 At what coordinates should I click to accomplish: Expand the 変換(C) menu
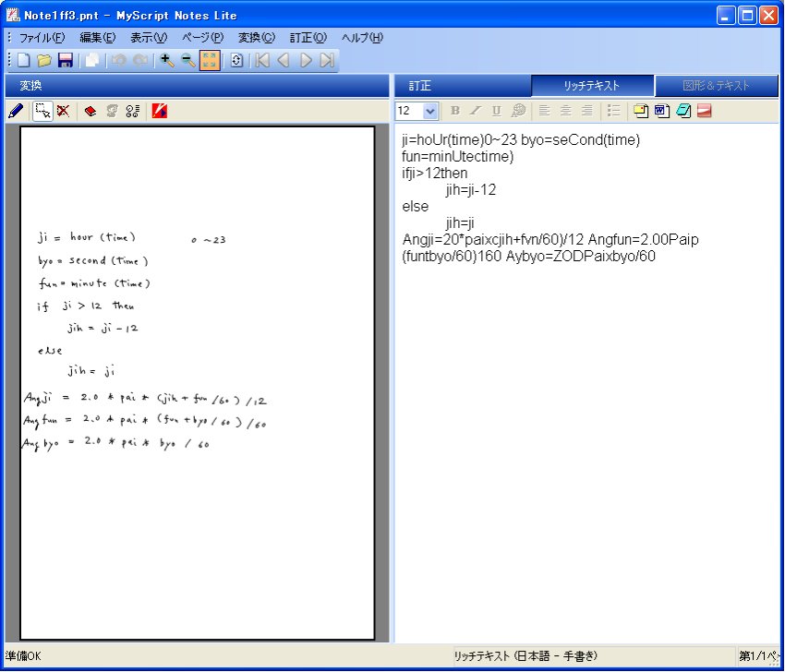pos(256,38)
